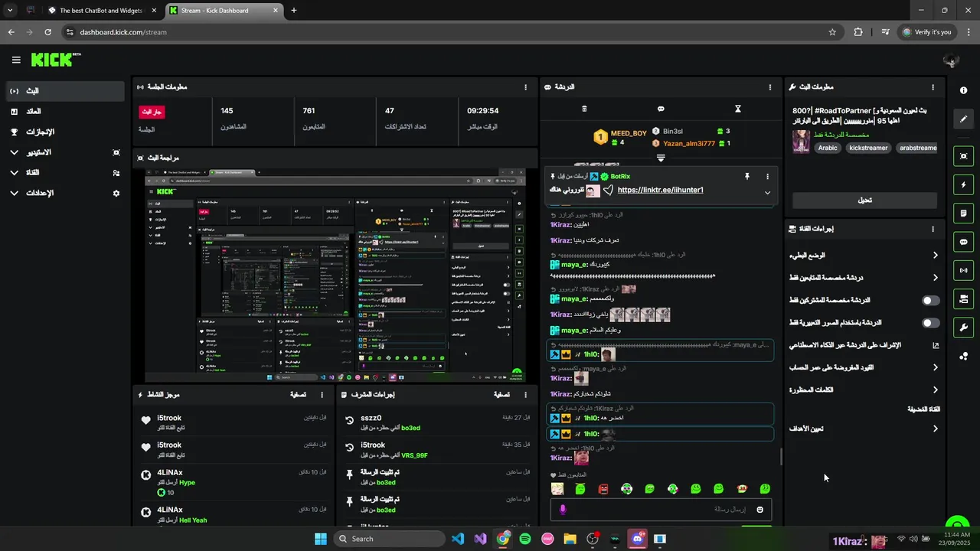Click the Windows Start button
The width and height of the screenshot is (980, 551).
(x=320, y=539)
